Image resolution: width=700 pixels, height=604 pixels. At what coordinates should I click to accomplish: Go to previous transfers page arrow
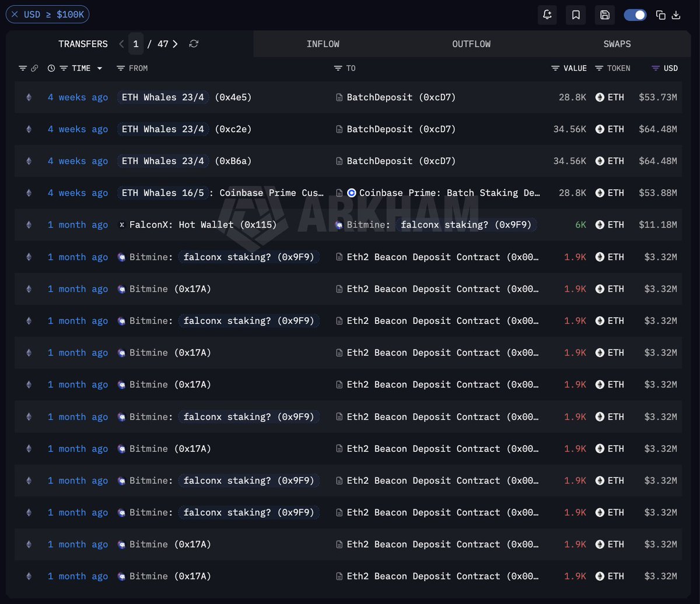point(121,44)
